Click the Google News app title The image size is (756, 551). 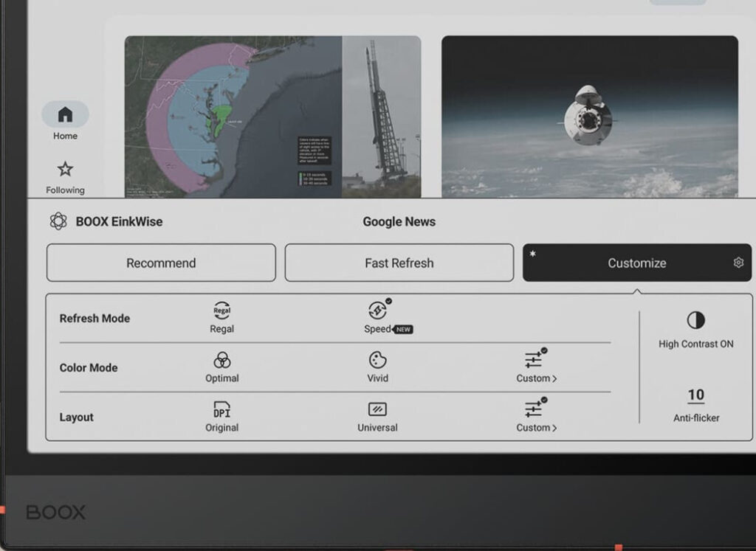pyautogui.click(x=399, y=221)
